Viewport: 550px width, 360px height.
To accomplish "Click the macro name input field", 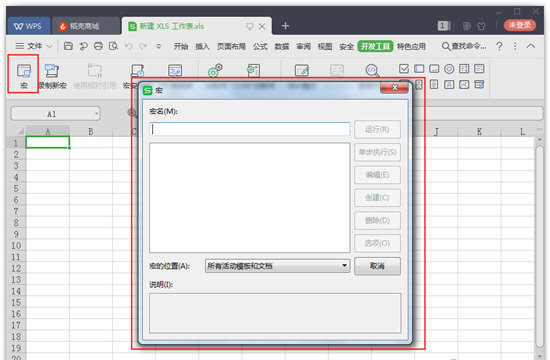I will coord(250,129).
